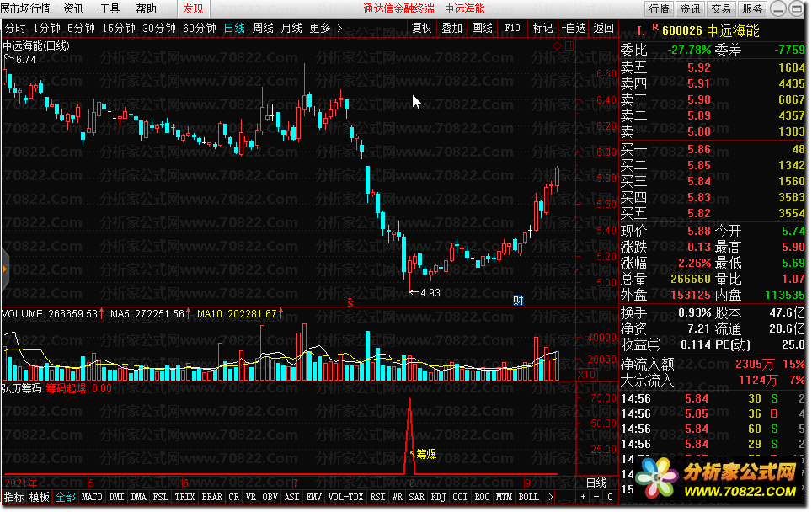The image size is (812, 512).
Task: Click the 复权 adjustment button
Action: [x=421, y=29]
